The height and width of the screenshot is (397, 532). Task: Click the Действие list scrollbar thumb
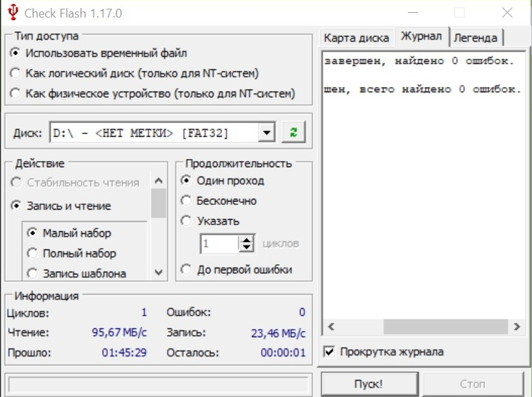click(x=158, y=203)
